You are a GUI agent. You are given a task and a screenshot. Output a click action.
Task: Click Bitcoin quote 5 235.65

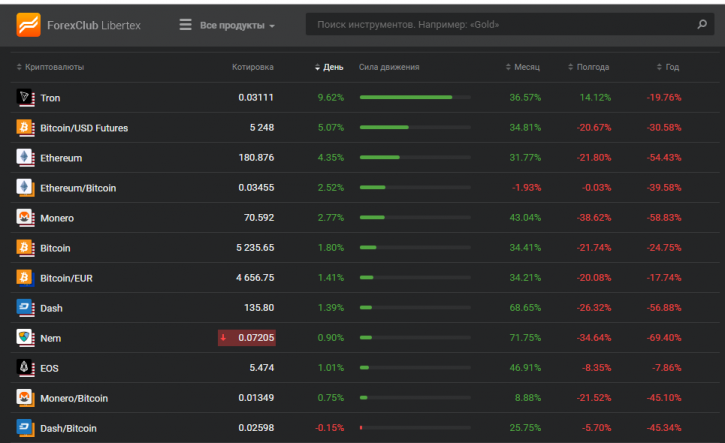[255, 247]
